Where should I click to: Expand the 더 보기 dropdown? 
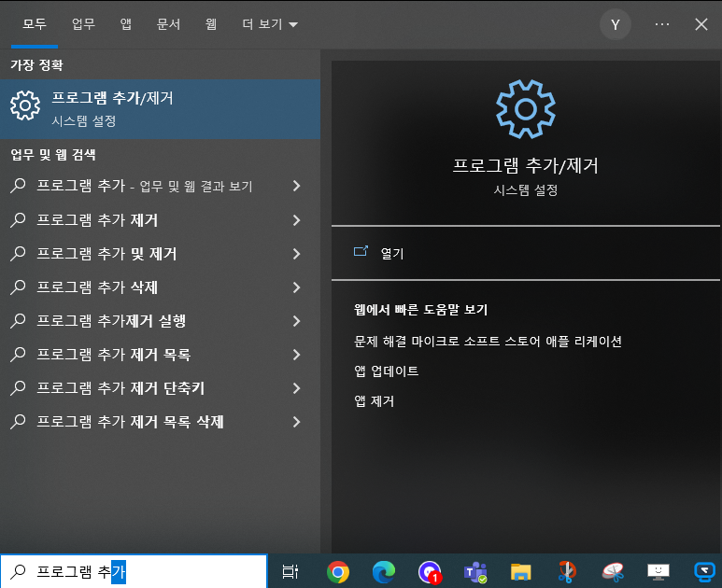coord(270,24)
